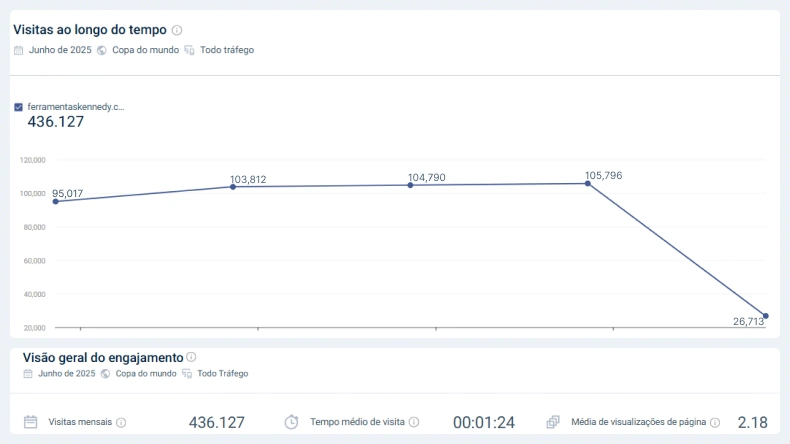
Task: Select the 103,812 data point on chart
Action: 233,187
